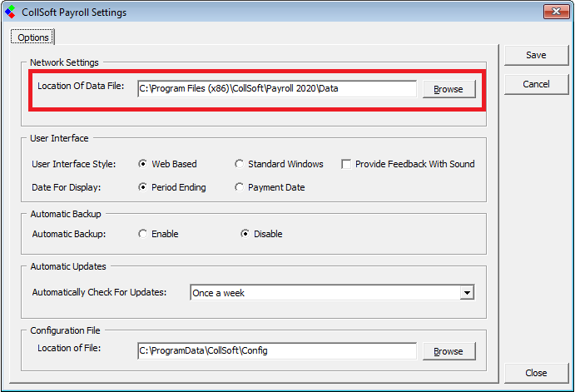Cancel the settings changes

click(536, 84)
